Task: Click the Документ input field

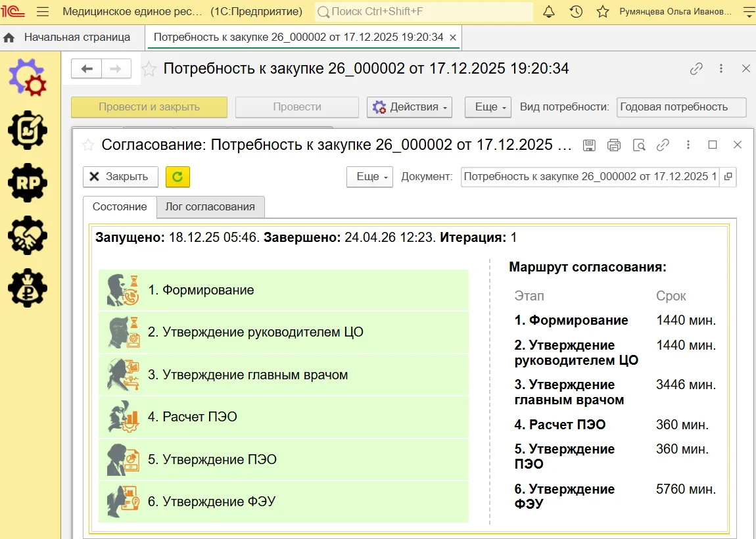Action: (x=590, y=176)
